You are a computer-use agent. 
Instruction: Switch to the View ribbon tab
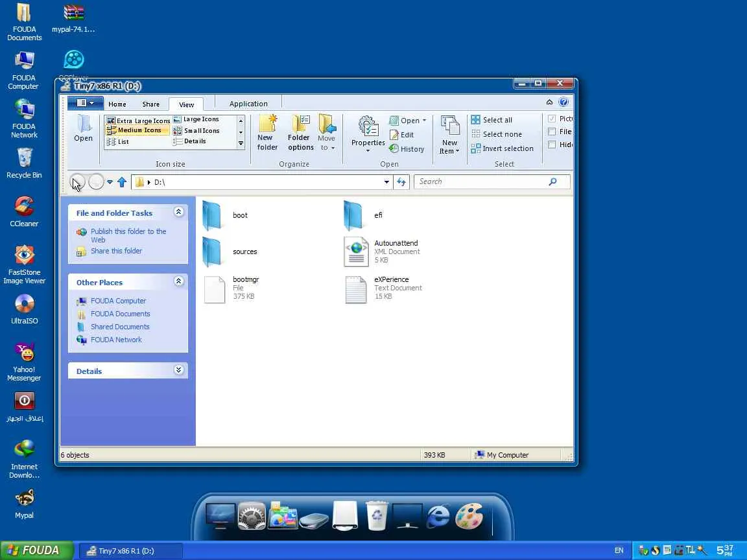pyautogui.click(x=186, y=104)
